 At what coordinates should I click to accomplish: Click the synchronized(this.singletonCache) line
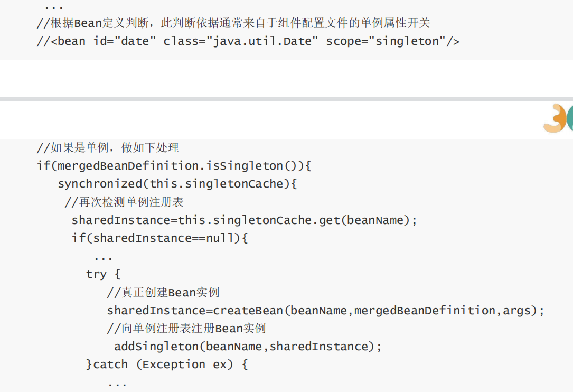[x=177, y=184]
